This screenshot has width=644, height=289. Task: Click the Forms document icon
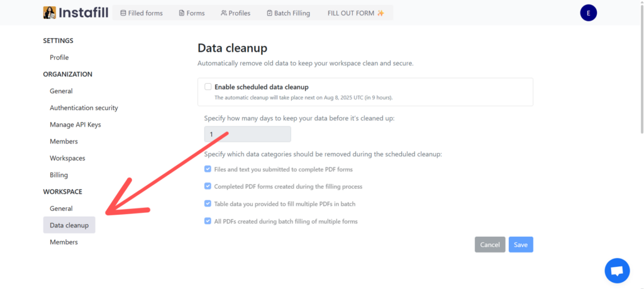182,13
